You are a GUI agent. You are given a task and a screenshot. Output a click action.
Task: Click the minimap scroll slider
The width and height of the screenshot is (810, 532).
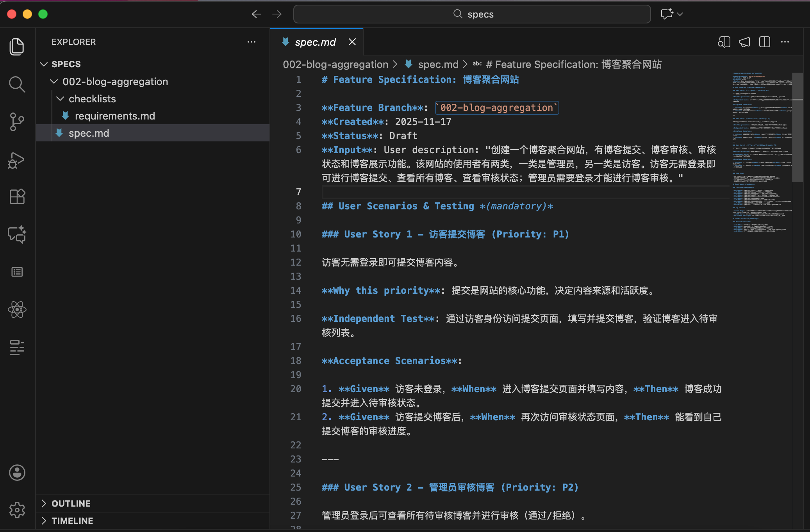pyautogui.click(x=797, y=127)
